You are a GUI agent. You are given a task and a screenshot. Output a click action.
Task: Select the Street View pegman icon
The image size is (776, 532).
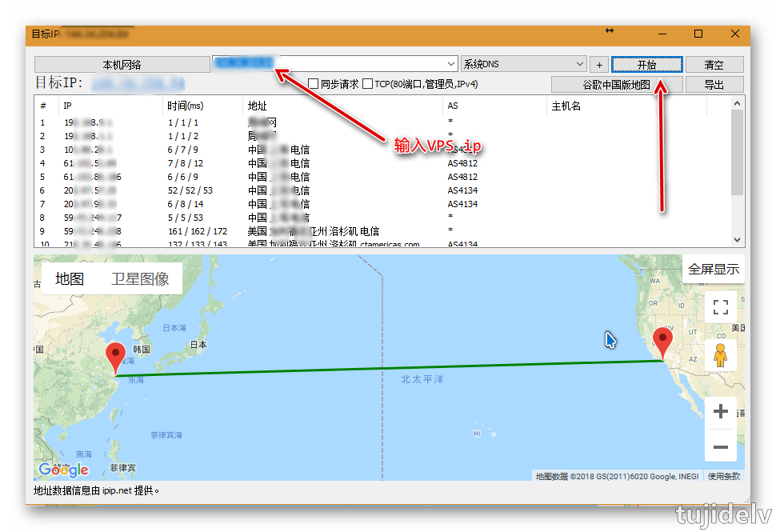click(720, 354)
